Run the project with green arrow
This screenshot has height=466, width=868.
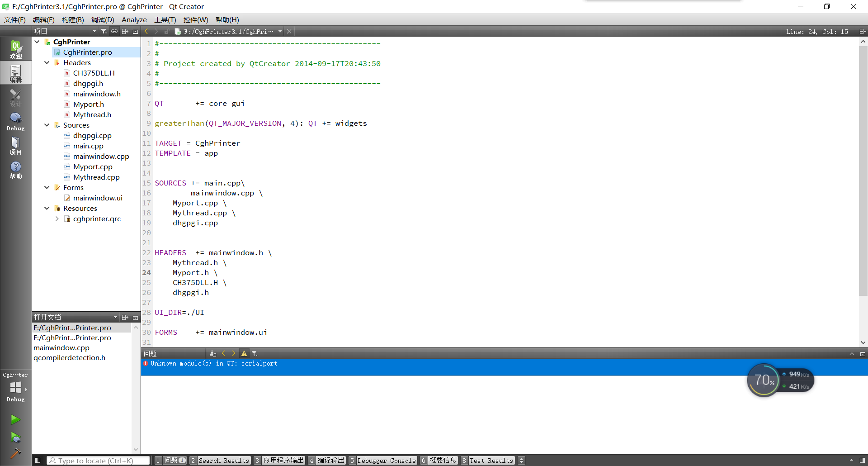pyautogui.click(x=15, y=419)
